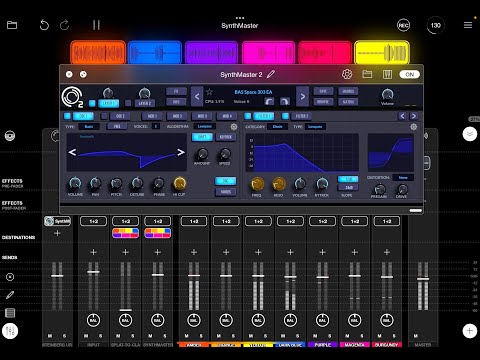Trigger the yellow loop pad
This screenshot has width=480, height=360.
pyautogui.click(x=382, y=52)
